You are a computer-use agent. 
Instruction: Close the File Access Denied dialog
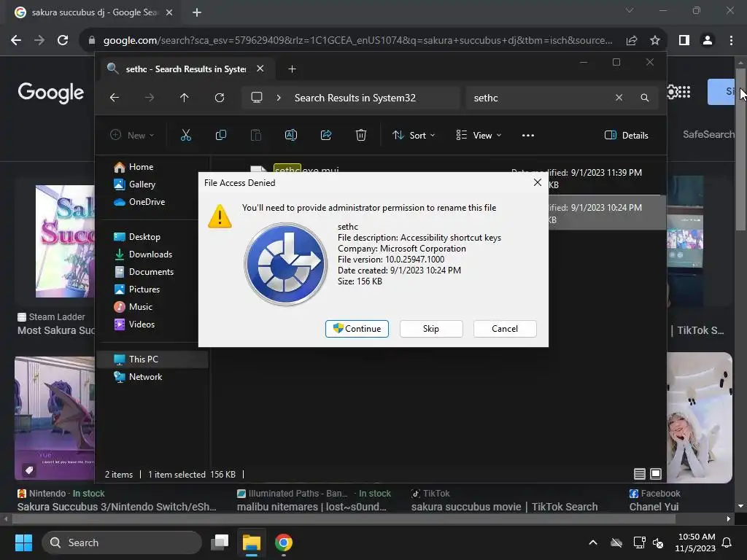click(x=538, y=182)
